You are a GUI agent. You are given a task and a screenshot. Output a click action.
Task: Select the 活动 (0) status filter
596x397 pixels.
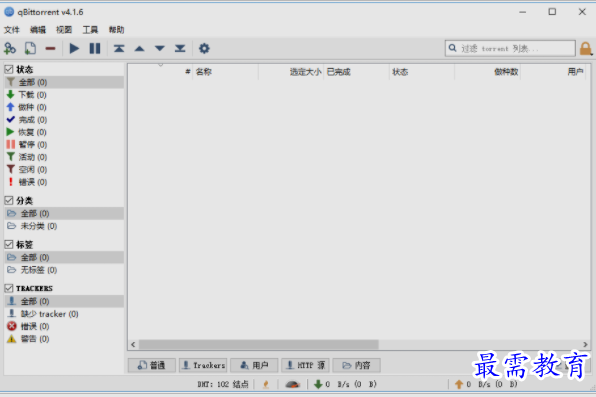64,157
